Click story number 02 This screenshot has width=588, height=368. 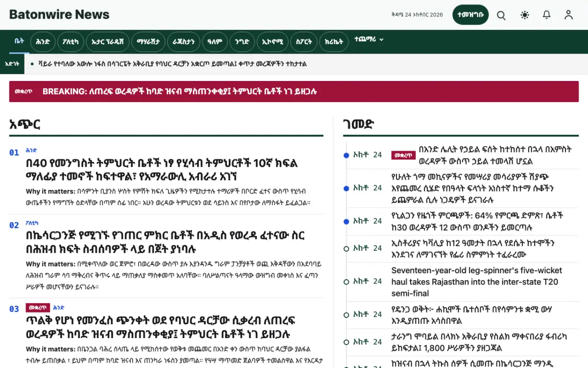[14, 225]
